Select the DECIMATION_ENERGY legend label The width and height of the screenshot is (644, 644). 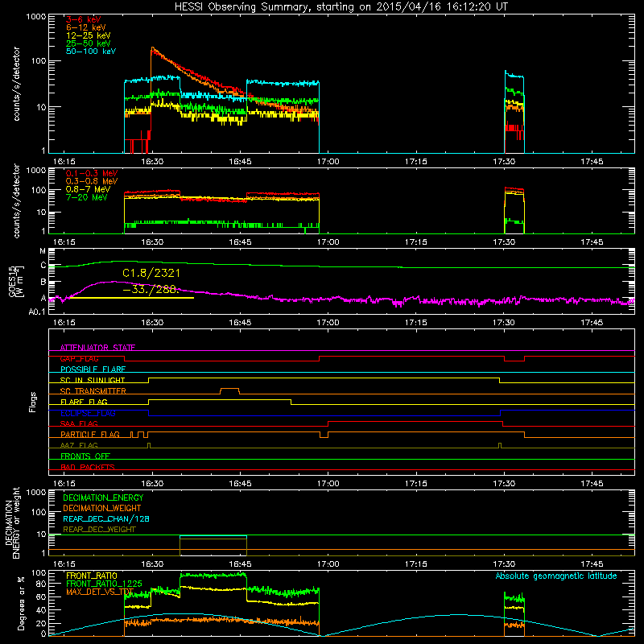103,497
